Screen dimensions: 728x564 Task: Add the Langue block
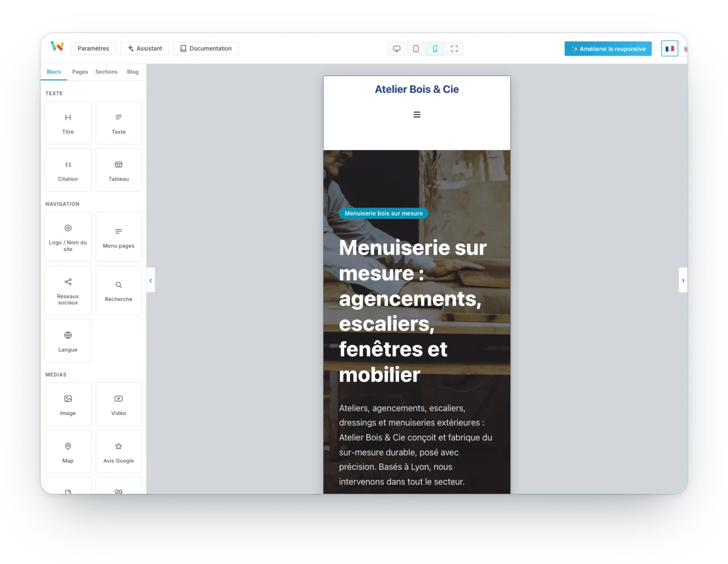tap(68, 341)
